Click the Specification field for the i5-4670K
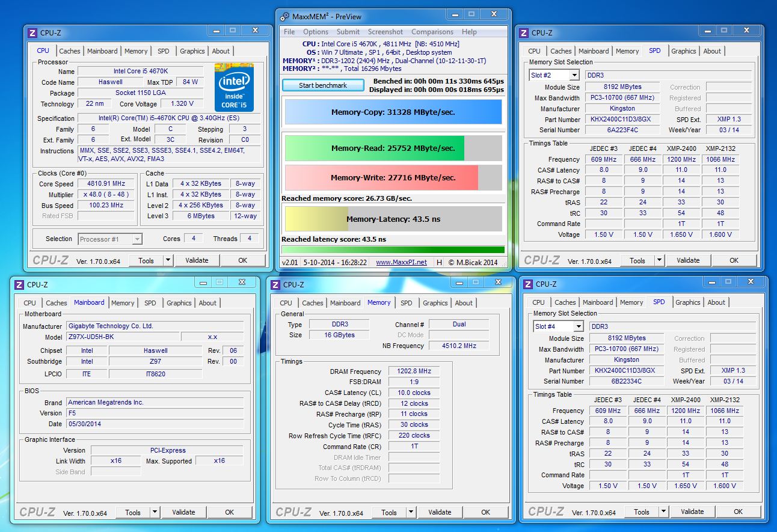 point(170,118)
